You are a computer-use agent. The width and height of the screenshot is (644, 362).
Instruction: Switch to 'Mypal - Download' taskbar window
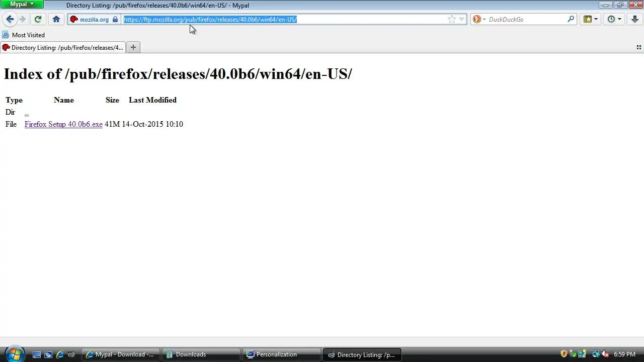pos(121,354)
